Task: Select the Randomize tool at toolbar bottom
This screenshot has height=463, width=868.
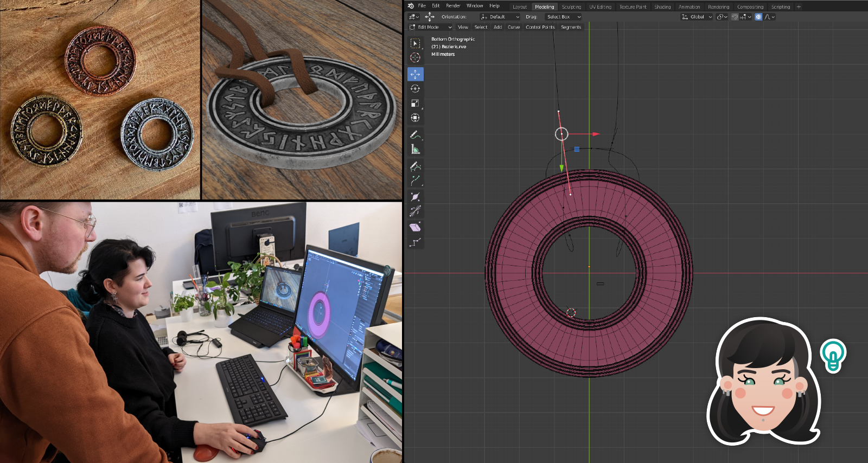Action: [x=415, y=242]
